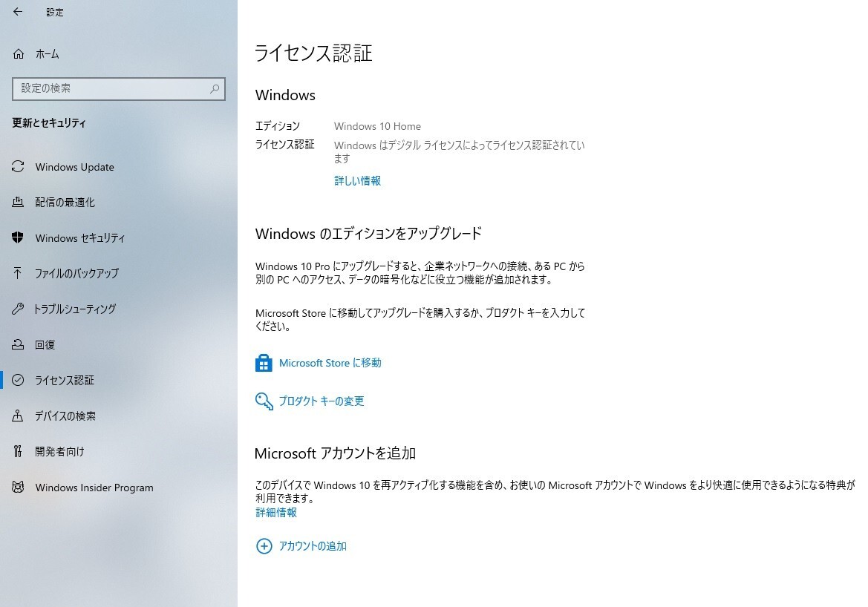The width and height of the screenshot is (868, 607).
Task: Select 配信の最適化 in the sidebar
Action: click(x=119, y=202)
